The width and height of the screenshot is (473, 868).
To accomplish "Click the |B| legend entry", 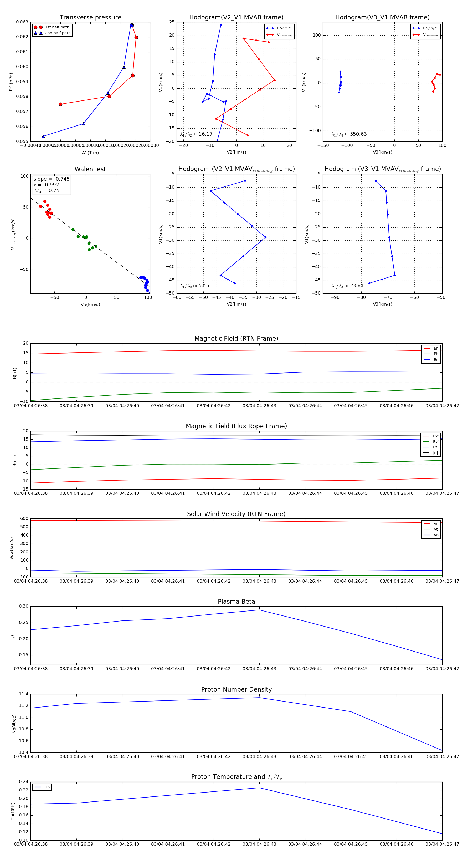I will click(x=431, y=453).
